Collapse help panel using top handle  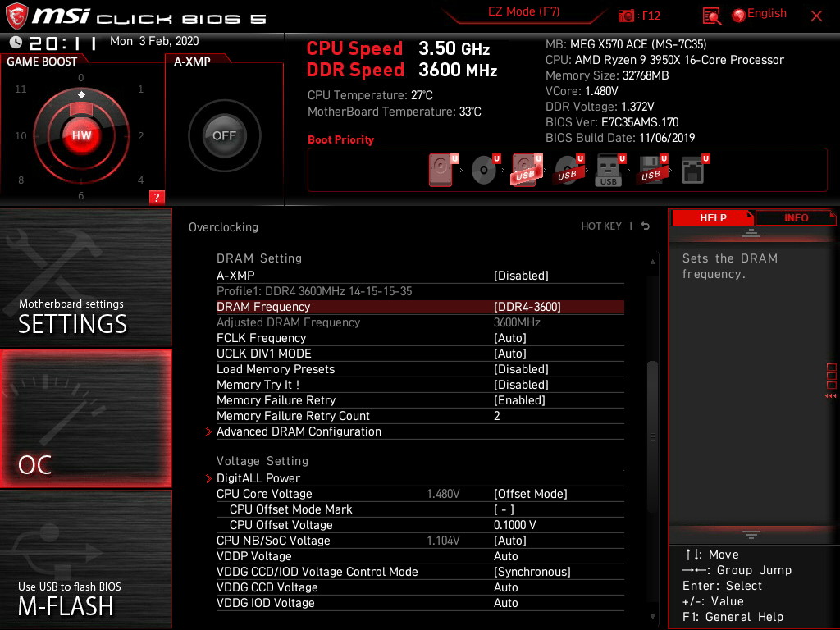coord(751,233)
